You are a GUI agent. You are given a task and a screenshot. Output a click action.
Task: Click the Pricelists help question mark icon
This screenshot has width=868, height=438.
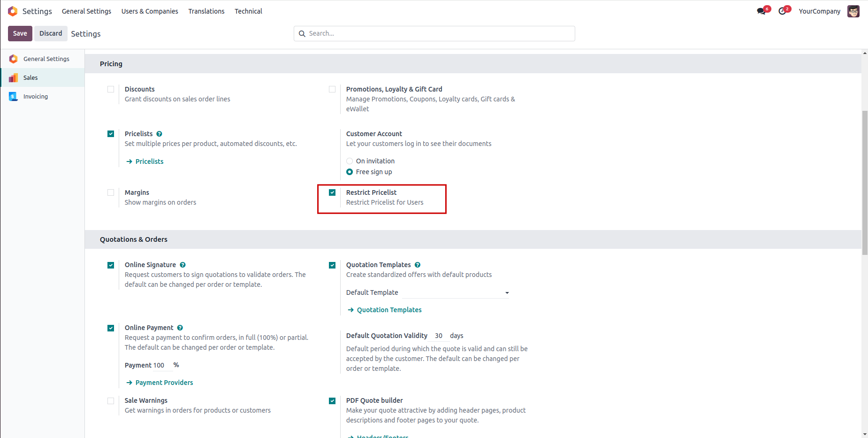(160, 134)
